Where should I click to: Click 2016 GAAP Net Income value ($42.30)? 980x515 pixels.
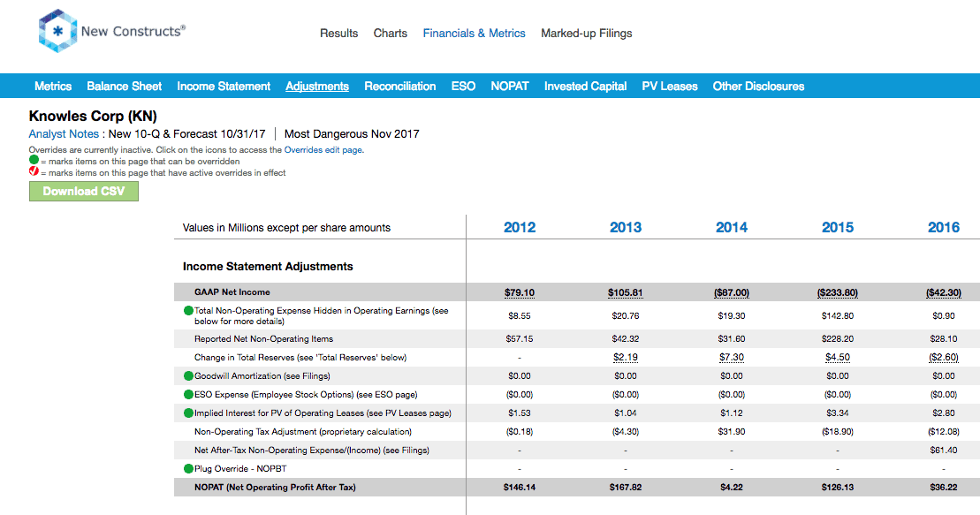pyautogui.click(x=943, y=292)
